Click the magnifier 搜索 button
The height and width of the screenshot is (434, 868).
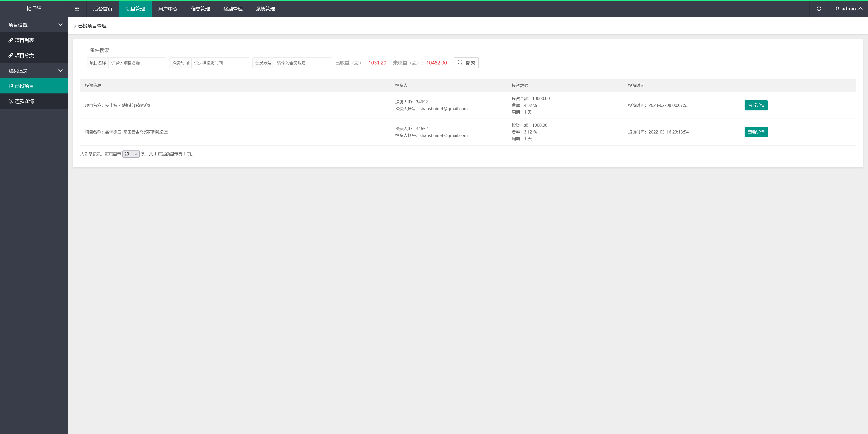[466, 63]
